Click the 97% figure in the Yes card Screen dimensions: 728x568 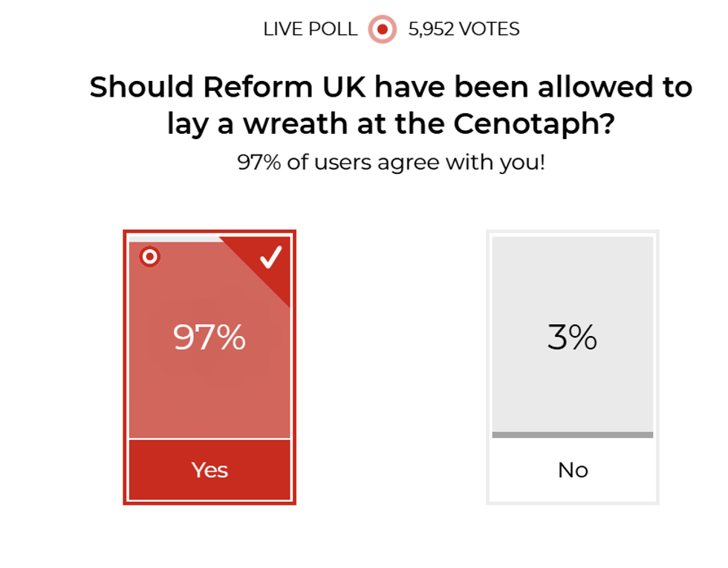[209, 338]
